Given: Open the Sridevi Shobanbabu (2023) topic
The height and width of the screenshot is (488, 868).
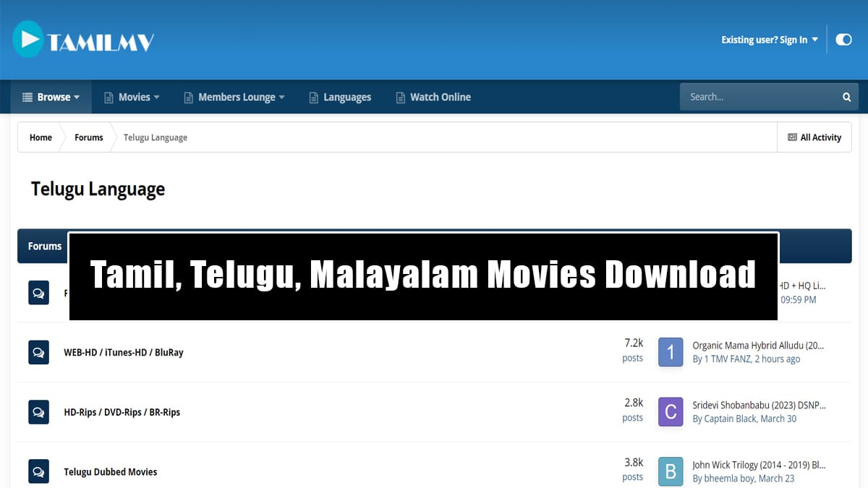Looking at the screenshot, I should 759,406.
